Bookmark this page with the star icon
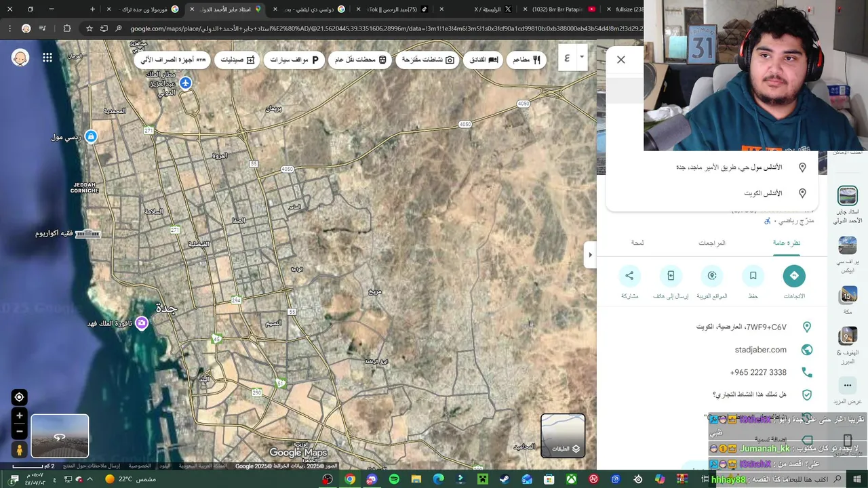868x488 pixels. click(x=89, y=28)
